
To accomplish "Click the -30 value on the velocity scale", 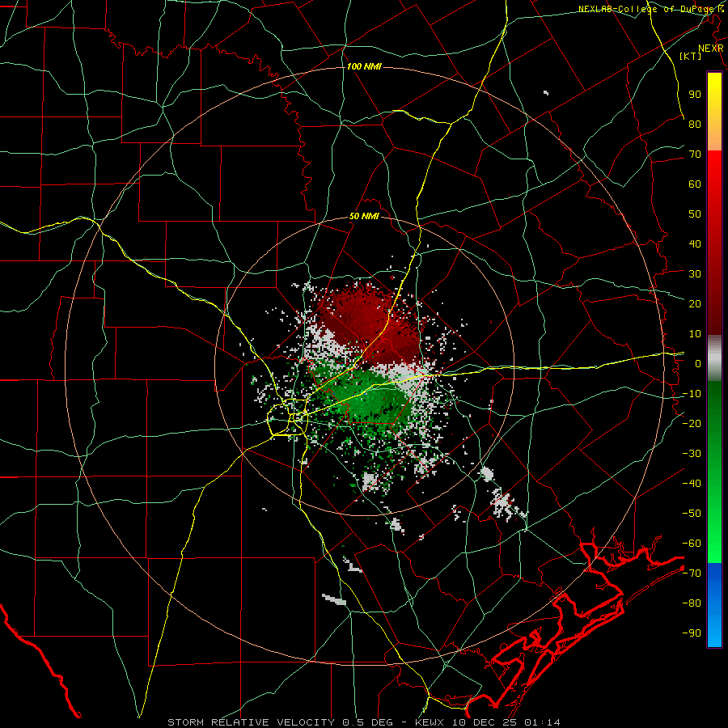I will click(692, 454).
